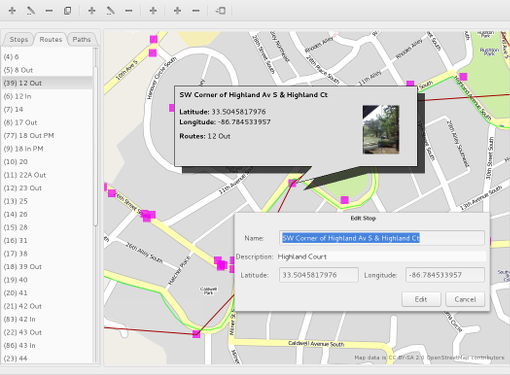
Task: Click the Name input field
Action: (382, 238)
